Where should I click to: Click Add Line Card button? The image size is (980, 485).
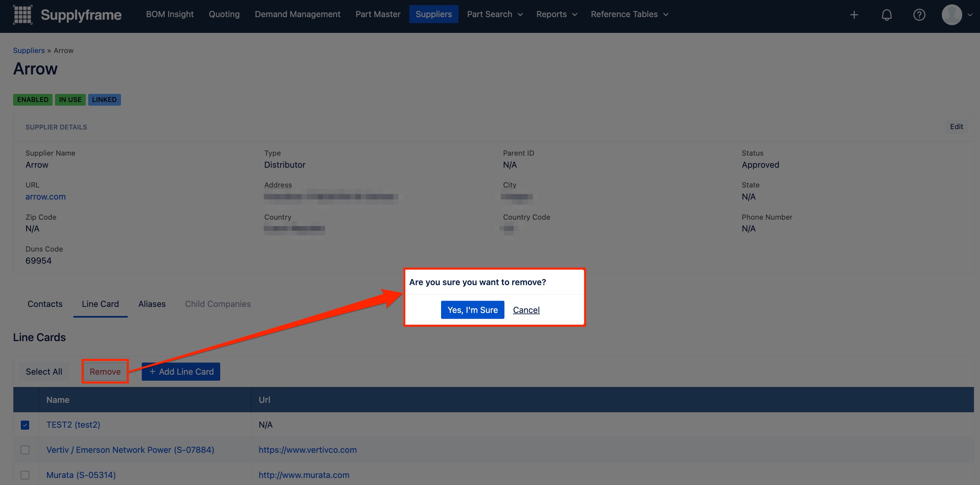click(x=181, y=372)
